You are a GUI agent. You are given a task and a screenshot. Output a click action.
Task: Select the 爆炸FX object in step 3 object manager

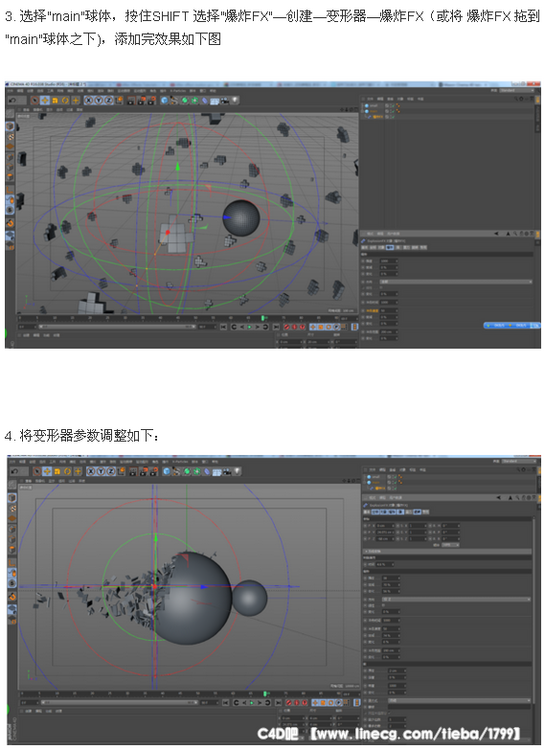coord(378,117)
